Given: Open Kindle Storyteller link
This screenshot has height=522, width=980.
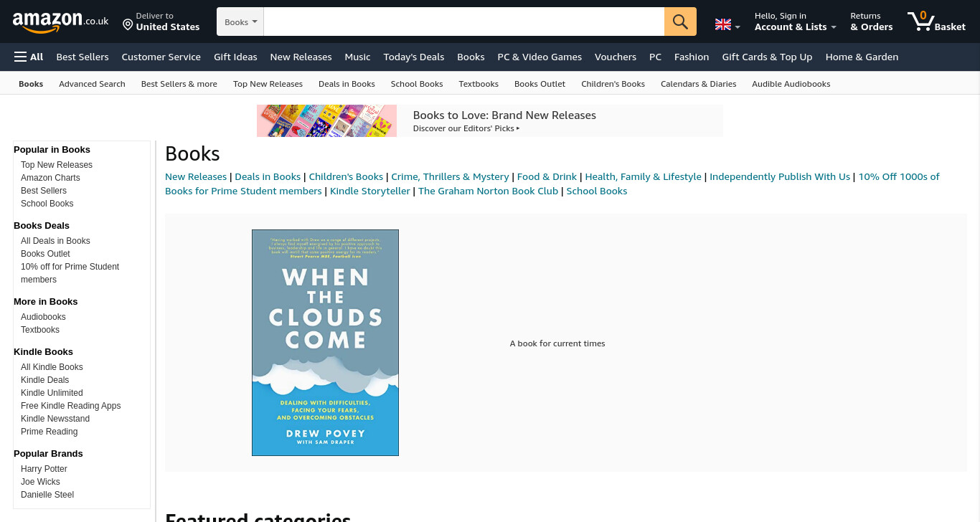Looking at the screenshot, I should click(370, 191).
